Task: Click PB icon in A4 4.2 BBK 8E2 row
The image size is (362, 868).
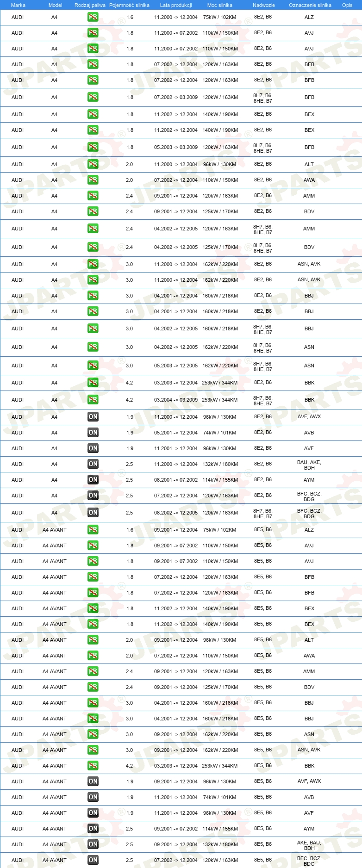Action: point(93,383)
